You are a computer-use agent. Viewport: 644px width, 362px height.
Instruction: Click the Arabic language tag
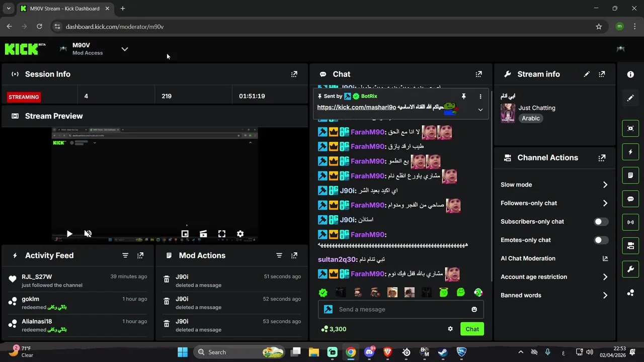[531, 119]
